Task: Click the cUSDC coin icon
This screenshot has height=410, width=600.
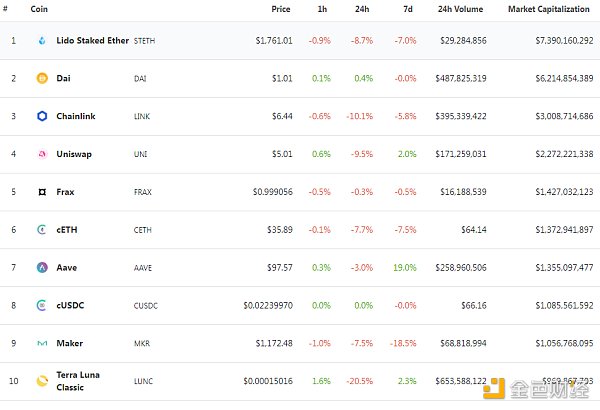Action: (42, 305)
